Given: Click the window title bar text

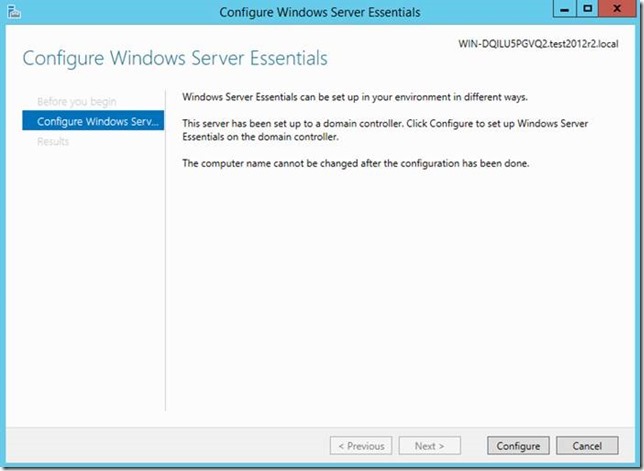Looking at the screenshot, I should coord(320,12).
